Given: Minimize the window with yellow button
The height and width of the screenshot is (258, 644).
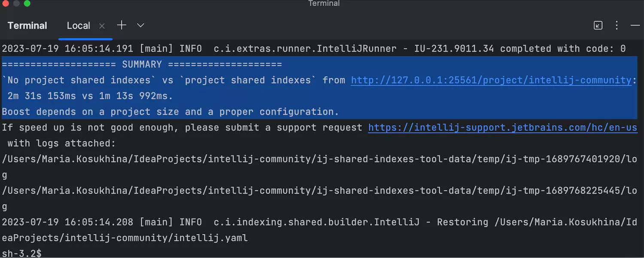Looking at the screenshot, I should click(16, 3).
